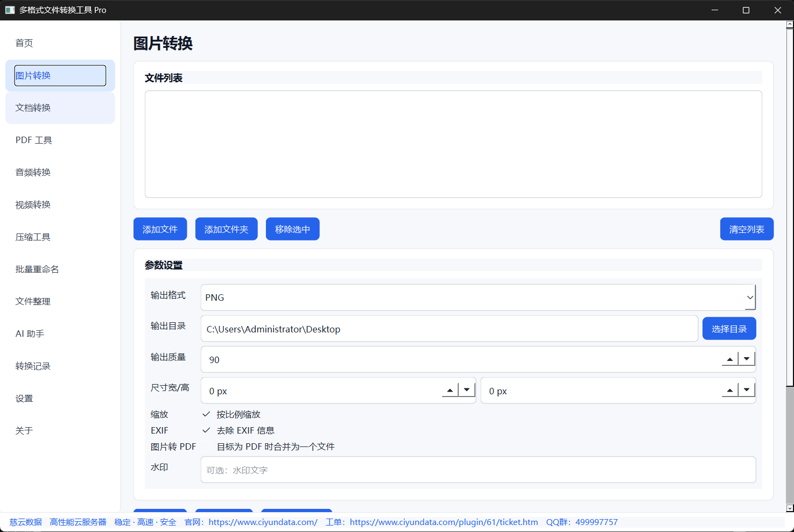Open 批量重命名 in the sidebar
This screenshot has width=794, height=532.
click(60, 269)
